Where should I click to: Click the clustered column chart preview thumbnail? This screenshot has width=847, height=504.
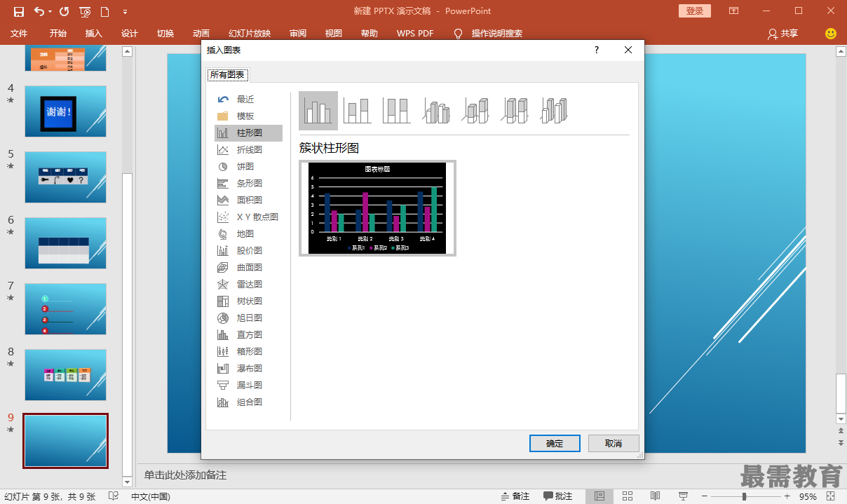click(x=377, y=208)
